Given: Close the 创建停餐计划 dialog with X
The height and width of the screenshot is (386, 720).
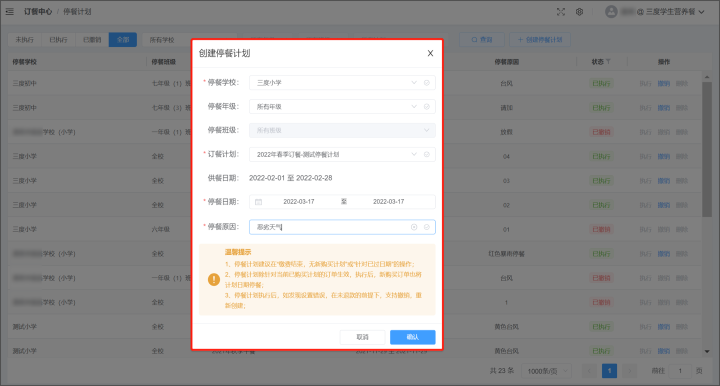Looking at the screenshot, I should point(430,53).
